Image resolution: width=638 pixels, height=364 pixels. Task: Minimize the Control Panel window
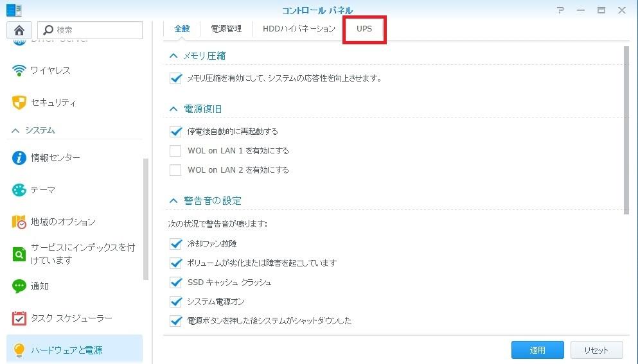(x=581, y=10)
